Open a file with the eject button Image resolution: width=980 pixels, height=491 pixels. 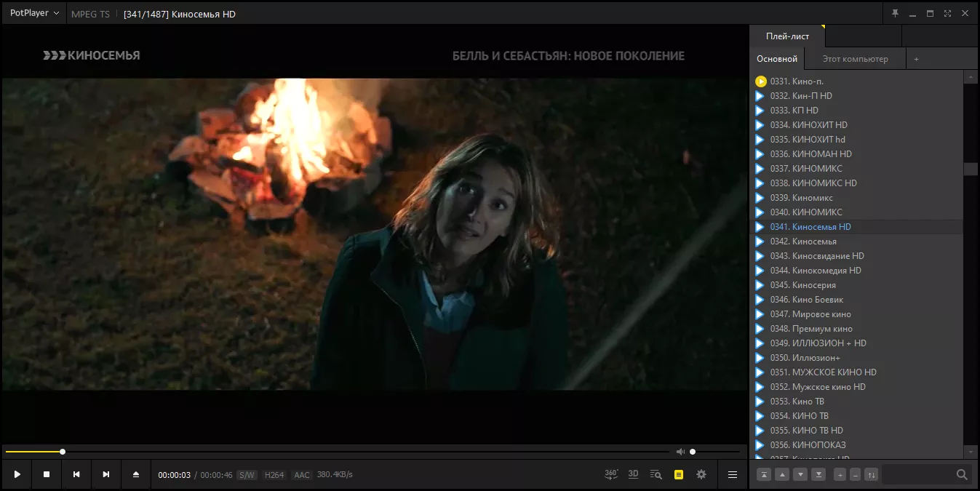click(x=136, y=474)
